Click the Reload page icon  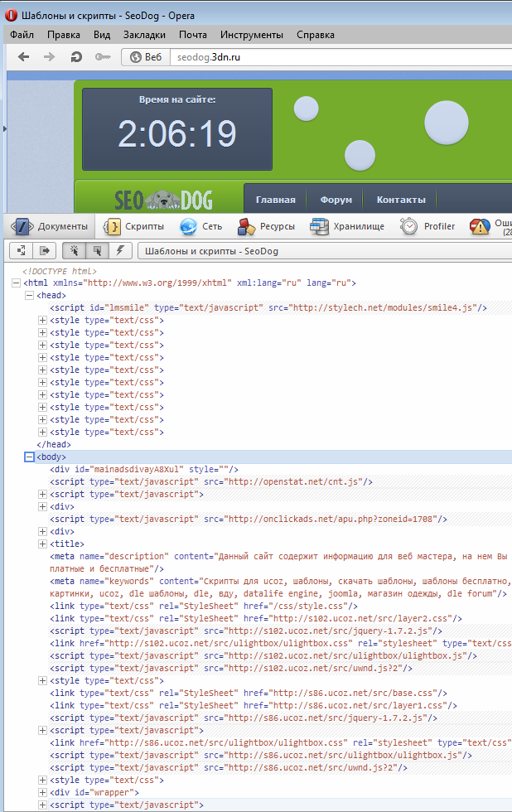(x=76, y=56)
